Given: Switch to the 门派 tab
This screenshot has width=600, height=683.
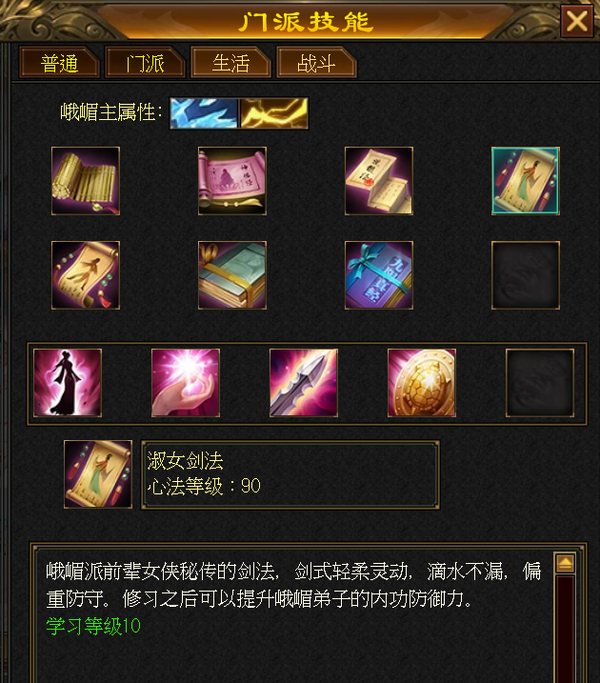Looking at the screenshot, I should click(x=145, y=63).
